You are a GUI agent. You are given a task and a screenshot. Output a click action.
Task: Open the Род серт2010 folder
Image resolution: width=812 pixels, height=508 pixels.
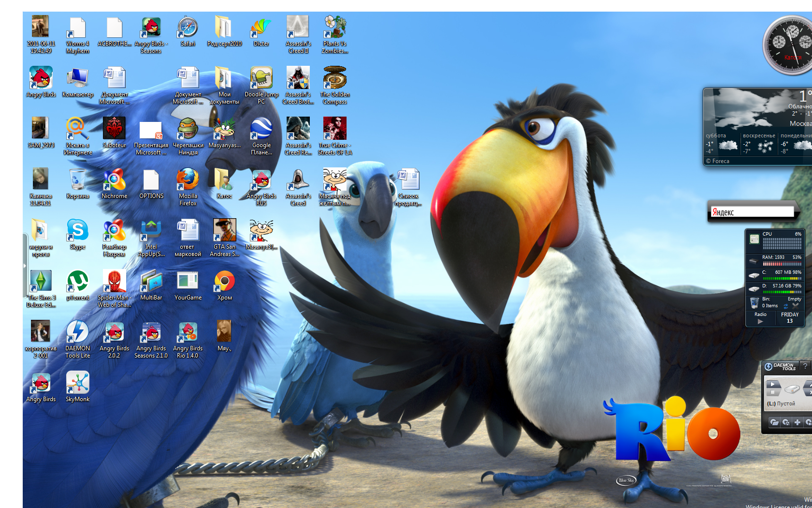coord(225,31)
